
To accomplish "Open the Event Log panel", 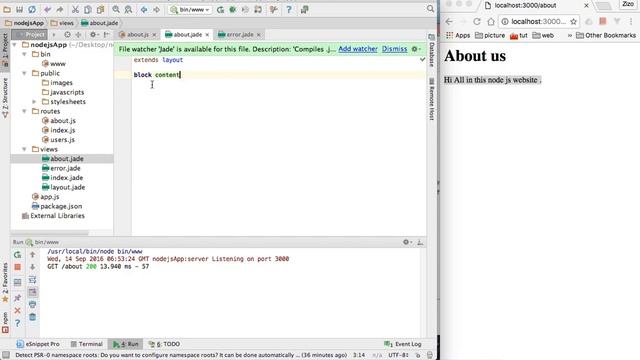I will coord(403,344).
